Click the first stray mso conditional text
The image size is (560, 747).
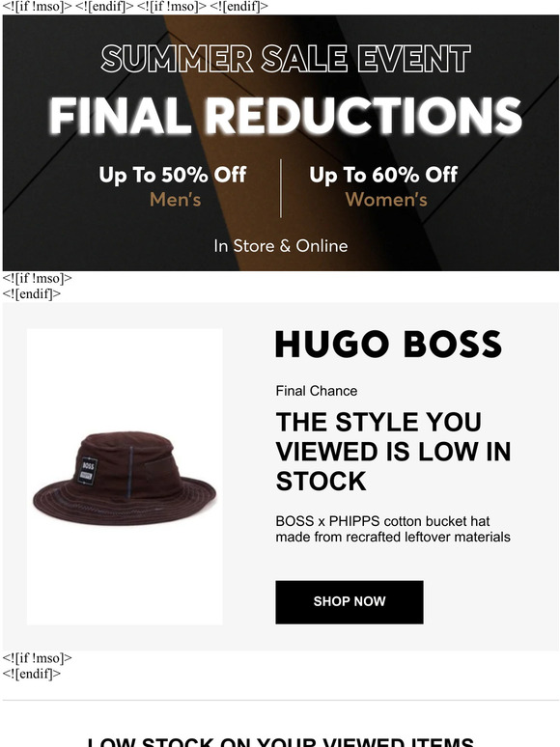[38, 6]
